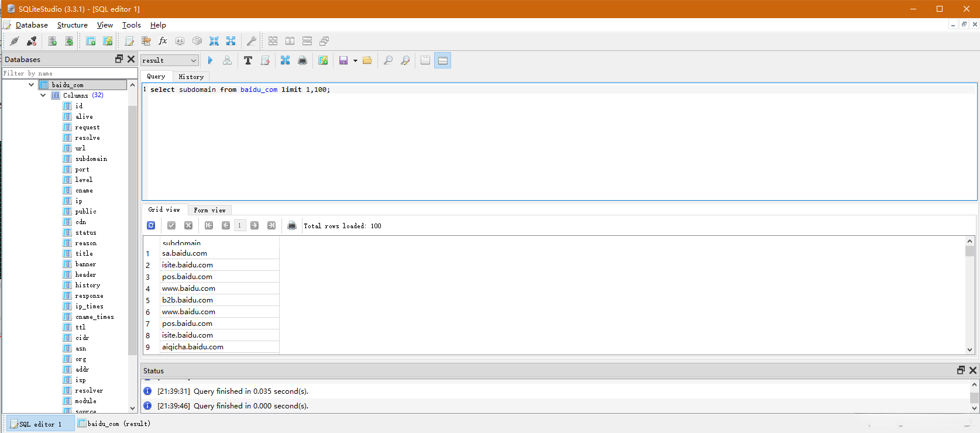Open the extension manager brick icon
980x433 pixels.
point(197,41)
